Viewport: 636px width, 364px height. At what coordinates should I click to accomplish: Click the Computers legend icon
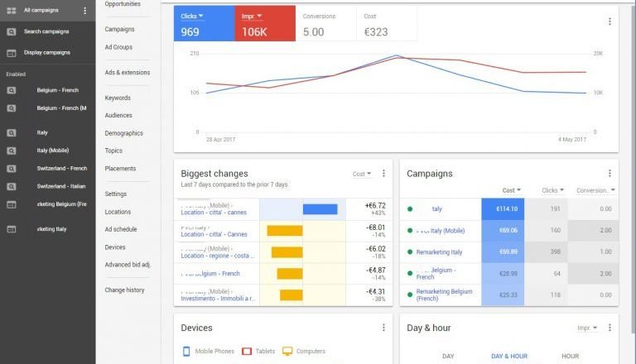[x=287, y=351]
